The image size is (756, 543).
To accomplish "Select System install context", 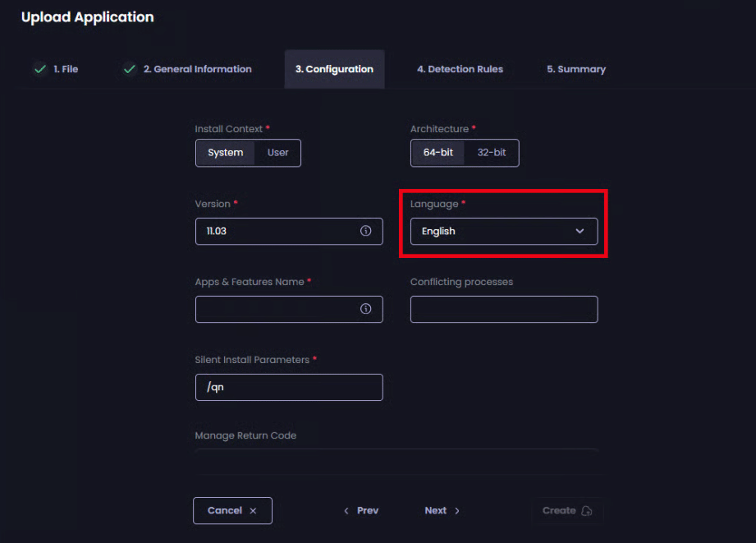I will coord(225,153).
